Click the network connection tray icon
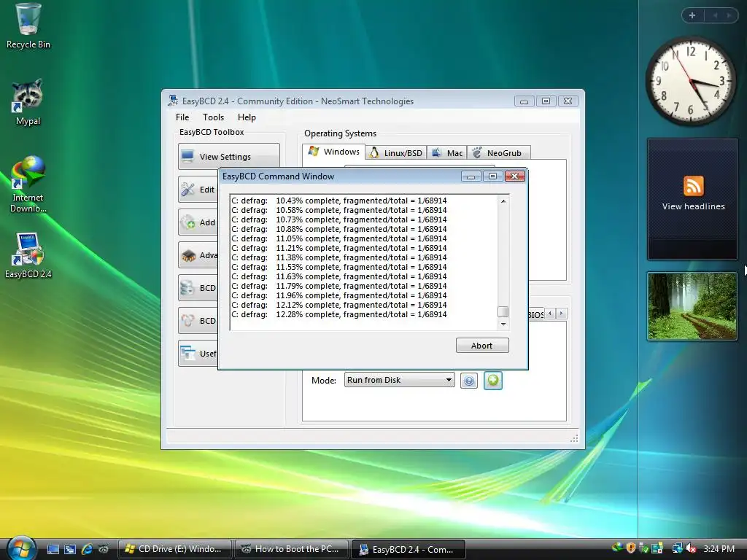The width and height of the screenshot is (747, 560). point(677,548)
